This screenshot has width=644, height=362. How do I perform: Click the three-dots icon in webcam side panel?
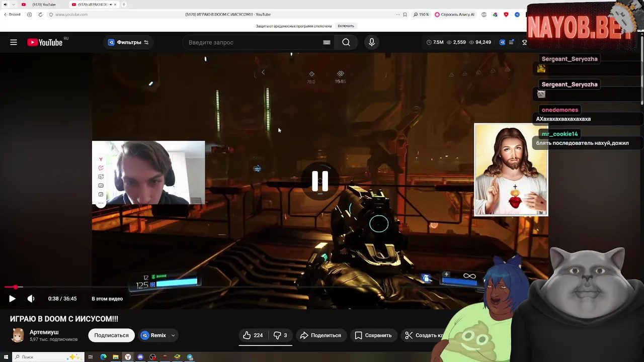click(101, 203)
